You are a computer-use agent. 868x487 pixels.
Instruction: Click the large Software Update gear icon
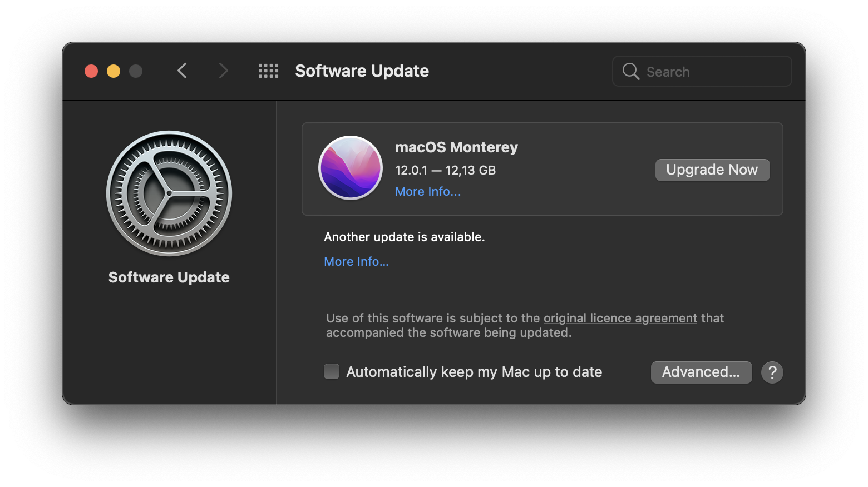coord(169,193)
